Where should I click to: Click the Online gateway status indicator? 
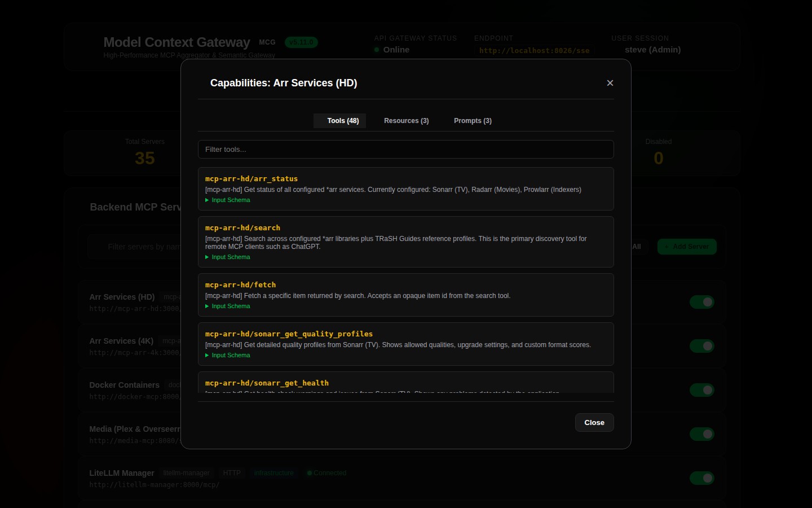(x=392, y=50)
